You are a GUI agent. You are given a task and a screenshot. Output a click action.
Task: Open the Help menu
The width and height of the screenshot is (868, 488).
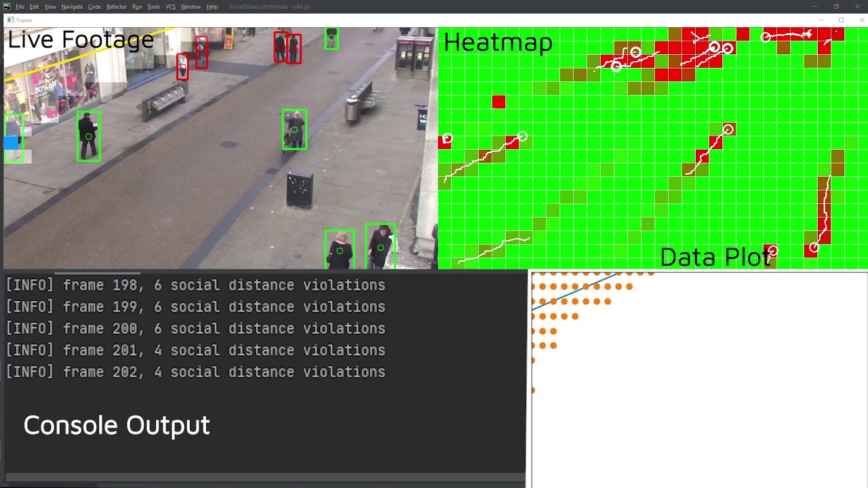(x=212, y=7)
